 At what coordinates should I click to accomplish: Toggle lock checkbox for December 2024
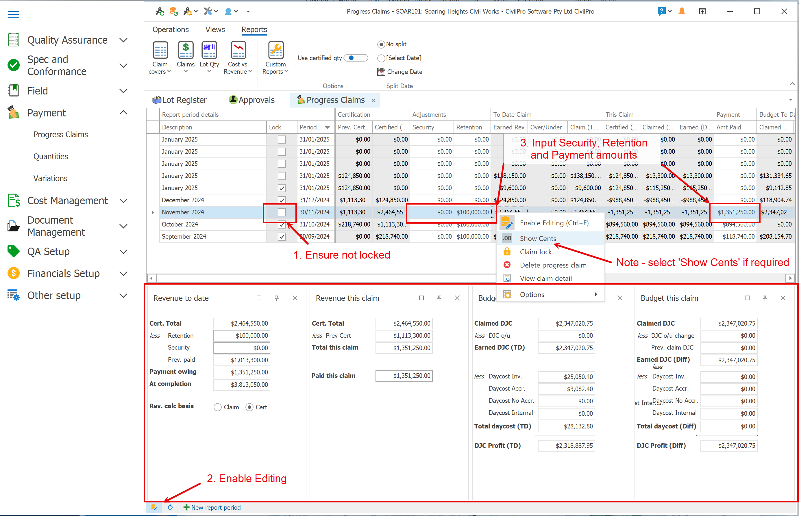(282, 200)
